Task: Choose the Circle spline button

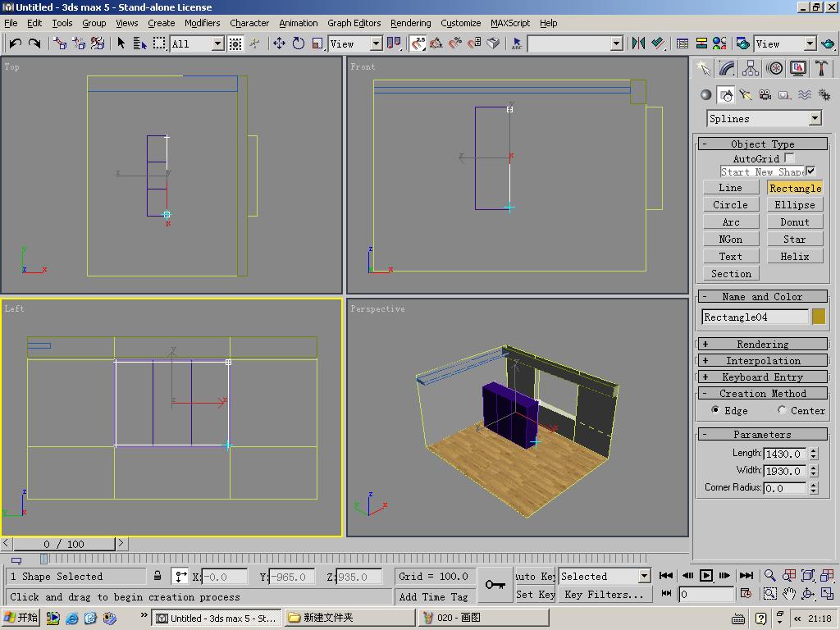Action: coord(730,205)
